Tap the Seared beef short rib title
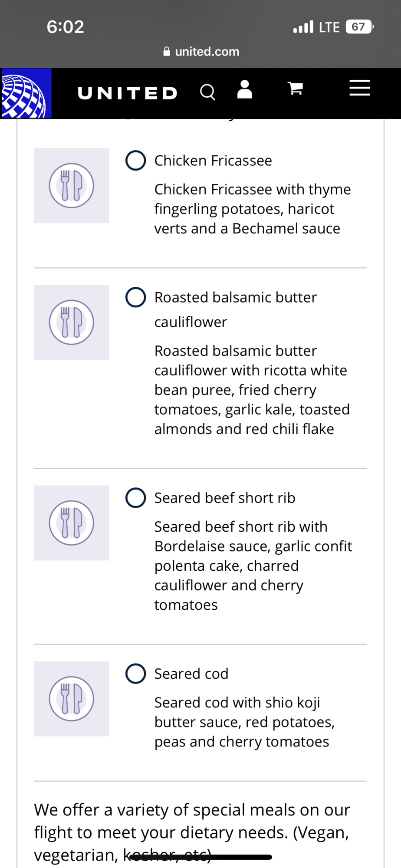This screenshot has height=868, width=401. click(x=225, y=498)
